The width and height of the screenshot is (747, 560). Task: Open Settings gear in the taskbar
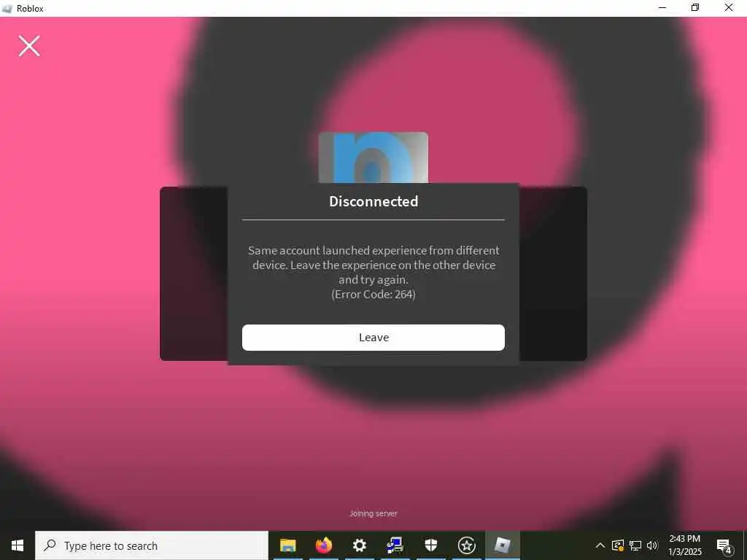pyautogui.click(x=359, y=545)
